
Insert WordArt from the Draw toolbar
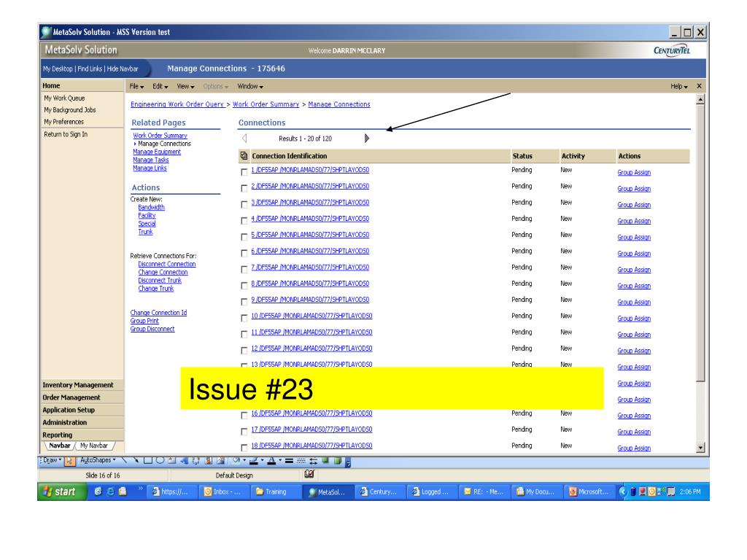(184, 461)
